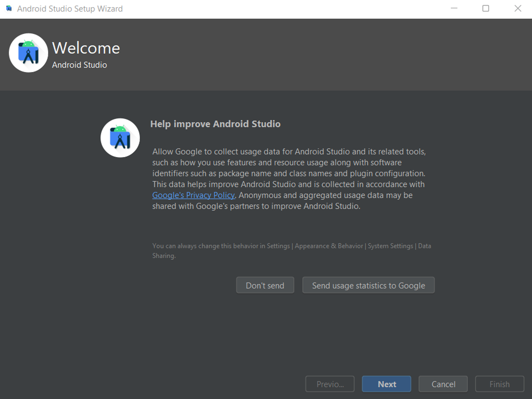Cancel the setup wizard
Viewport: 532px width, 399px height.
click(443, 384)
